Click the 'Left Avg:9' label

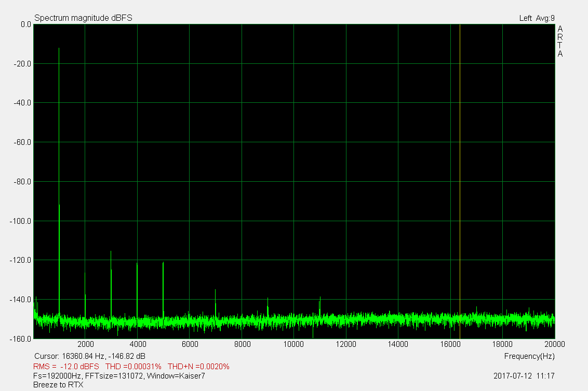537,18
